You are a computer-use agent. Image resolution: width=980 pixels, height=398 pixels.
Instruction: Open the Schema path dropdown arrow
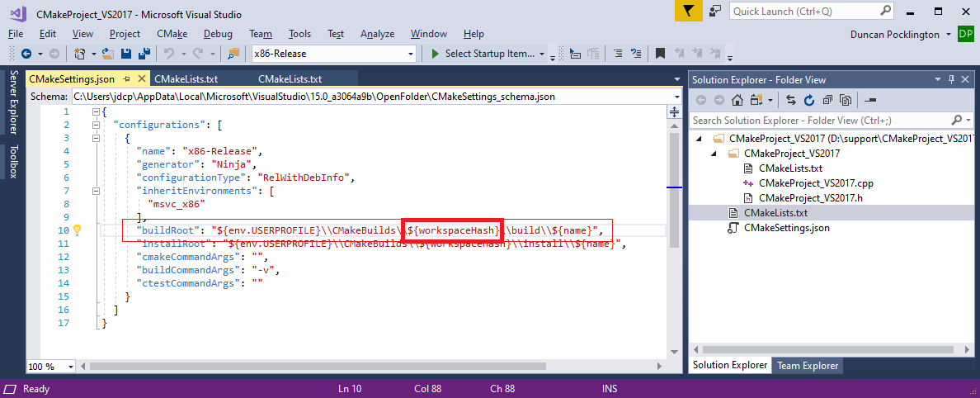[677, 97]
